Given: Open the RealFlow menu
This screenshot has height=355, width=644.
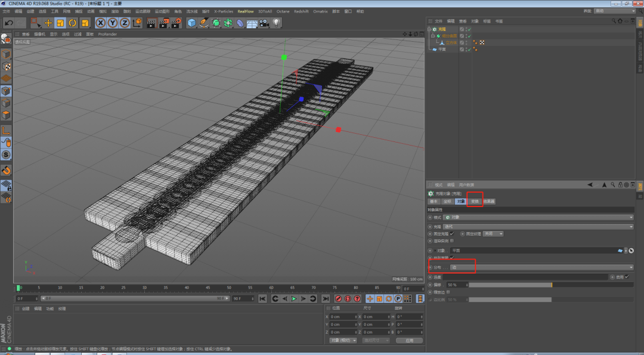Looking at the screenshot, I should (x=245, y=11).
